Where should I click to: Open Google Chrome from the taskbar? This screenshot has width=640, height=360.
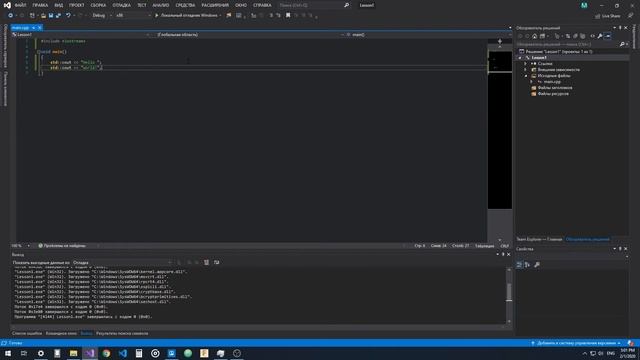click(106, 353)
